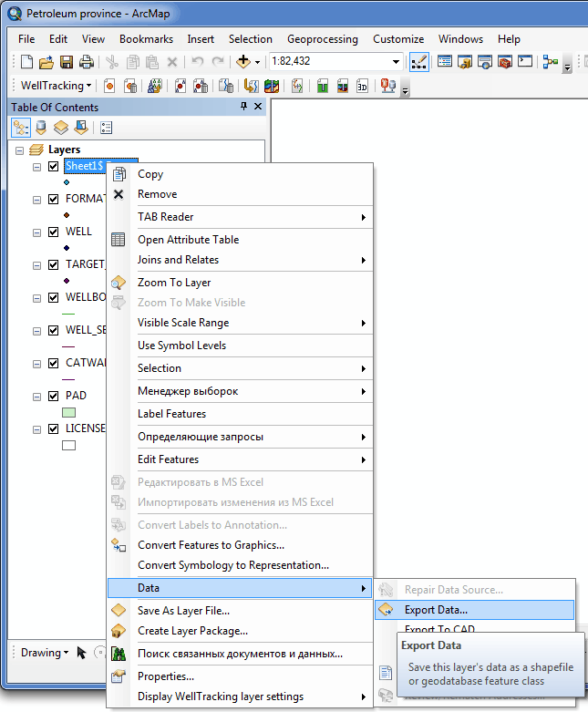Screen dimensions: 588x712
Task: Uncheck the LICENSE layer checkbox
Action: pos(54,428)
